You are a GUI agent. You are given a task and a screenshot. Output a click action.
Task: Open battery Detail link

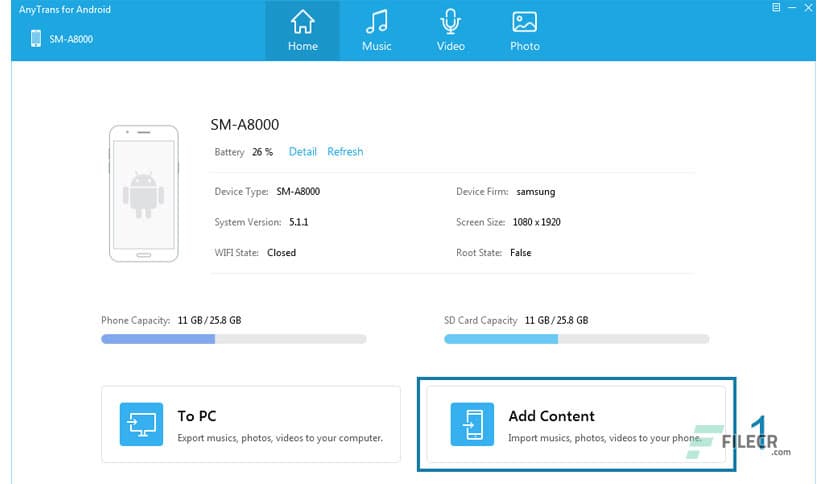tap(302, 151)
